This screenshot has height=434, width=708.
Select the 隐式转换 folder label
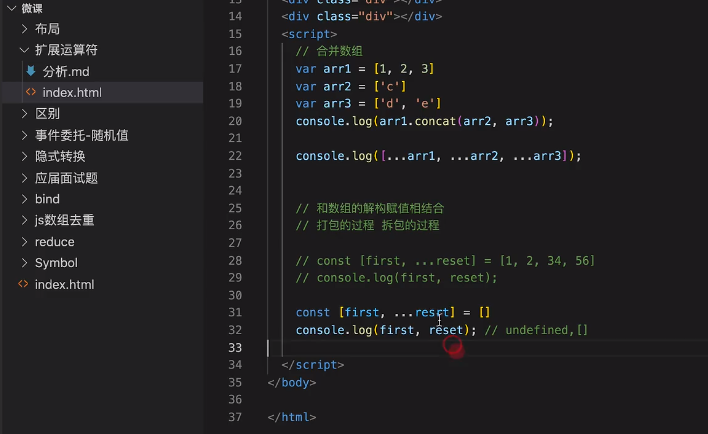pyautogui.click(x=60, y=156)
